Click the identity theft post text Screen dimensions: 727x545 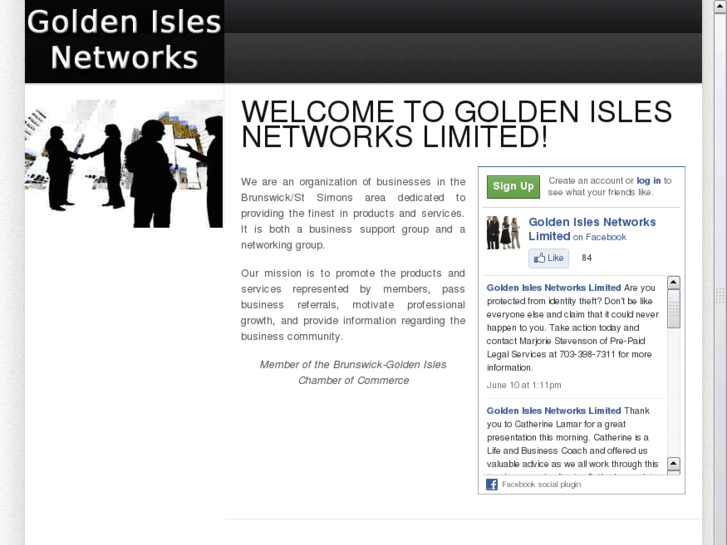tap(573, 327)
